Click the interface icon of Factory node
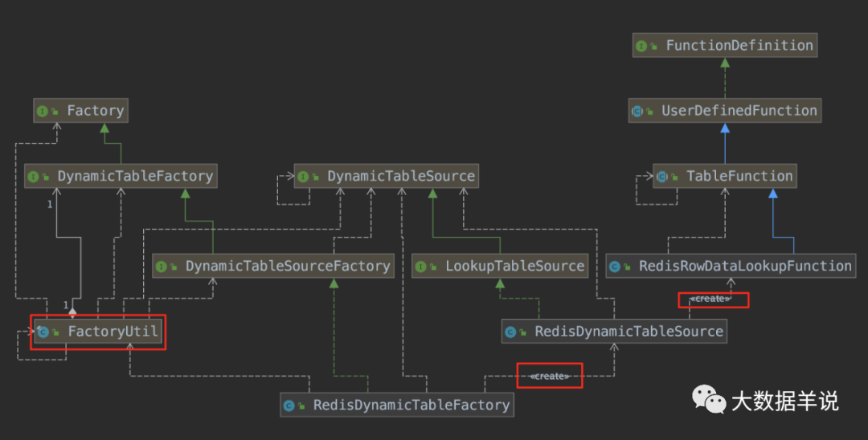 [42, 111]
